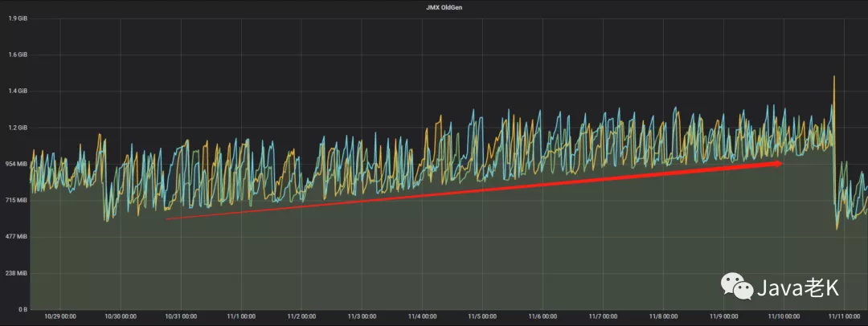Click the 954 MiB y-axis label

pyautogui.click(x=15, y=164)
